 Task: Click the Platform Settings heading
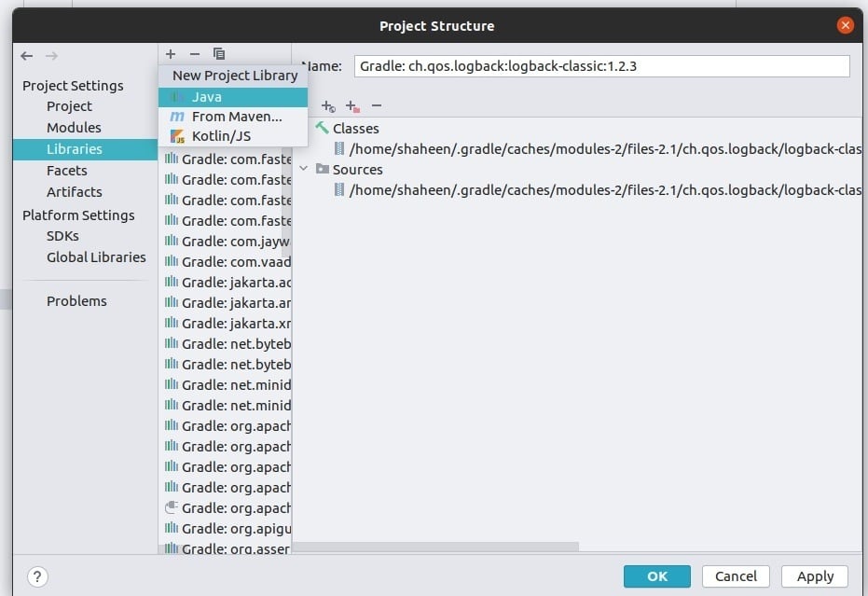pyautogui.click(x=78, y=215)
